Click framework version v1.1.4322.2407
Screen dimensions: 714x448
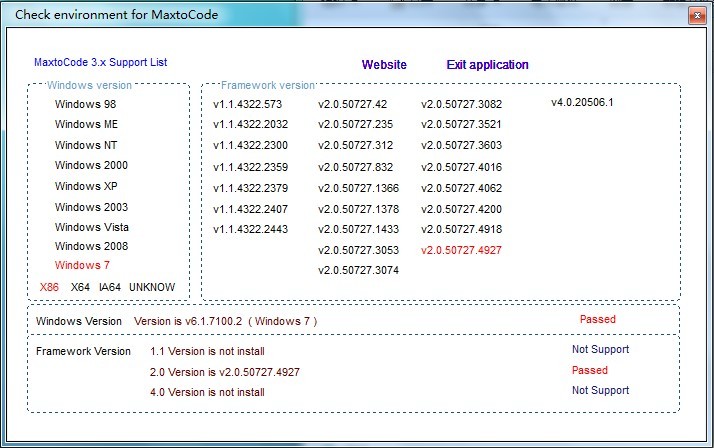coord(250,209)
